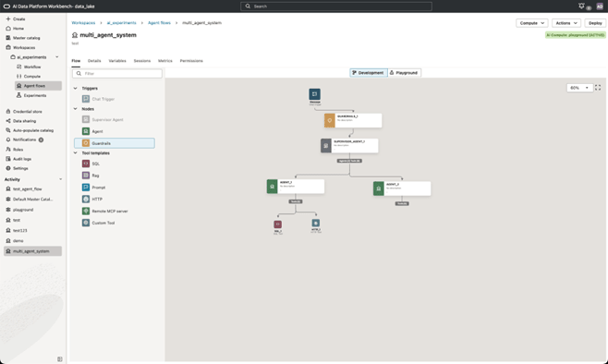Follow the ai_experiments breadcrumb link

(121, 23)
